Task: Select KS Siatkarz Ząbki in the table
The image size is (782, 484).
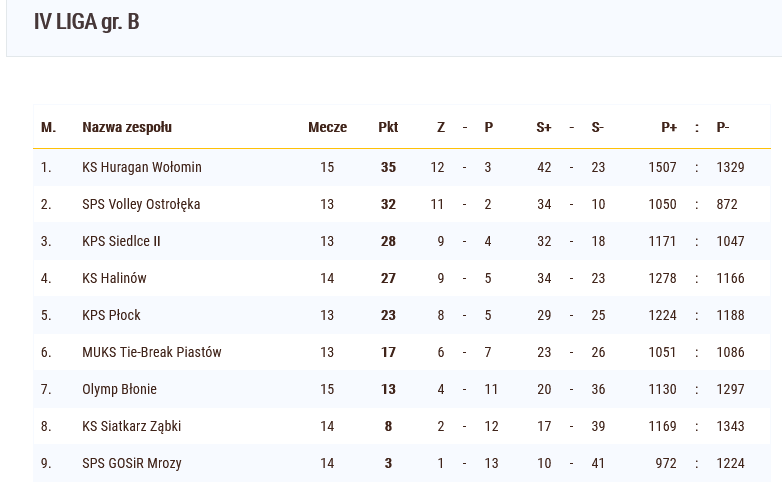Action: click(132, 426)
